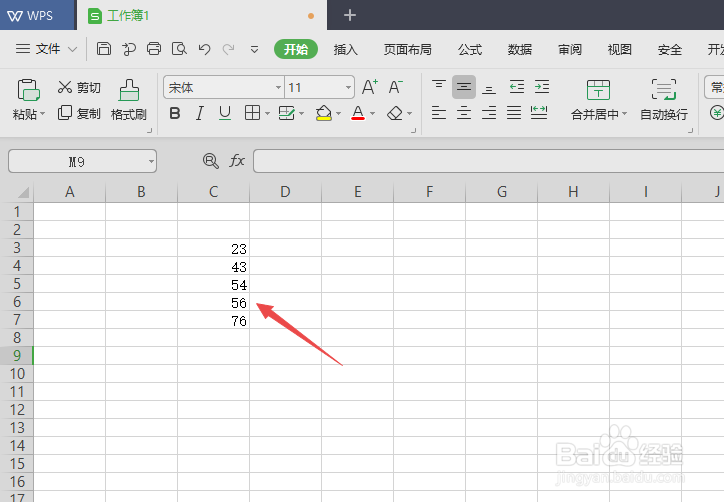Image resolution: width=724 pixels, height=502 pixels.
Task: Open Insert Function fx
Action: [x=237, y=161]
